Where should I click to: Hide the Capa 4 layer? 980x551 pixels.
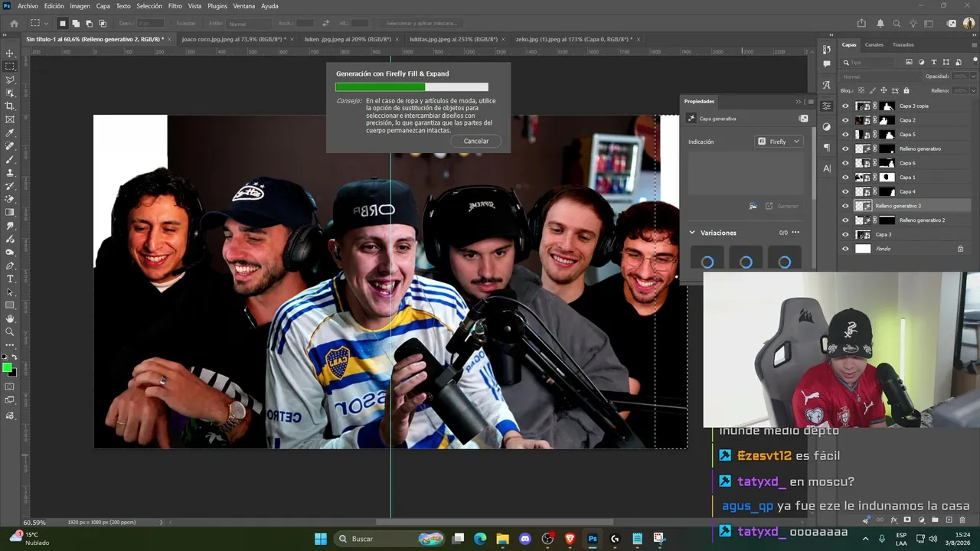845,191
